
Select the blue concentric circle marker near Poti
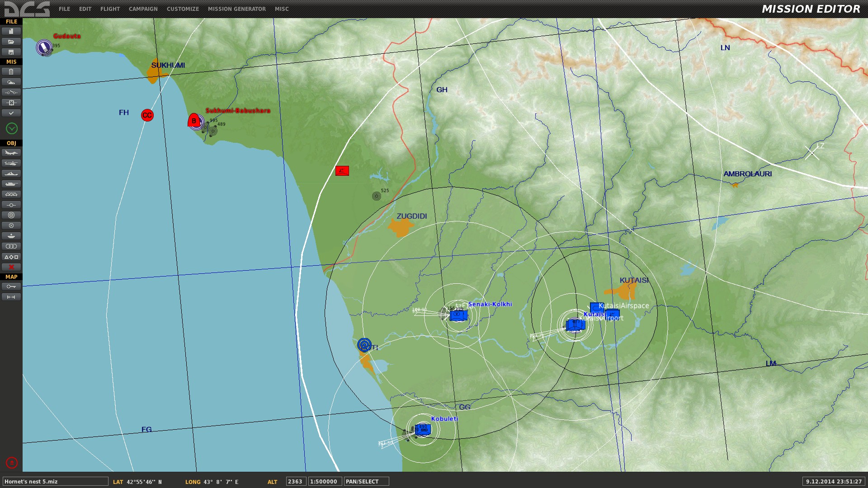[x=364, y=345]
